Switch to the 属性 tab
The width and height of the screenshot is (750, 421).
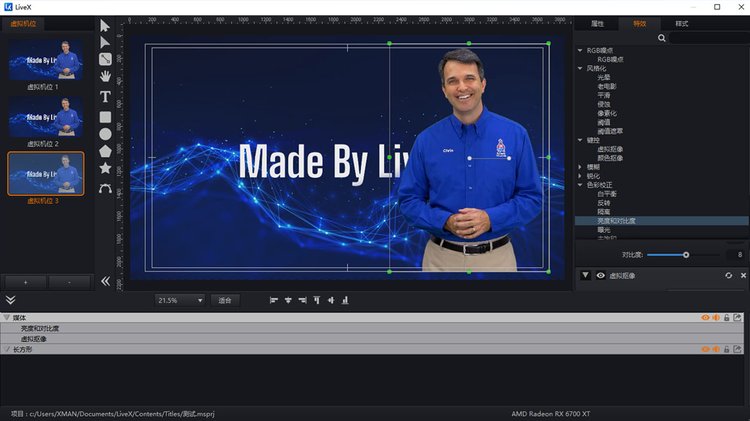click(598, 22)
